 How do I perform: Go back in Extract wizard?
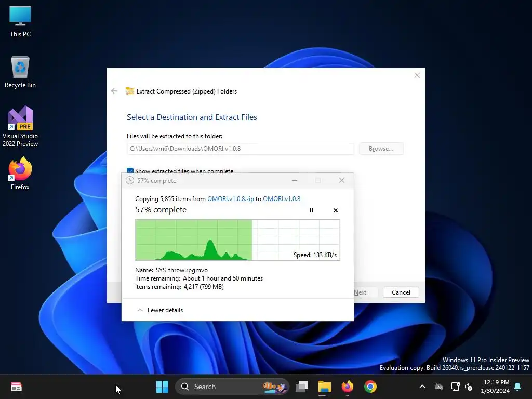[114, 91]
